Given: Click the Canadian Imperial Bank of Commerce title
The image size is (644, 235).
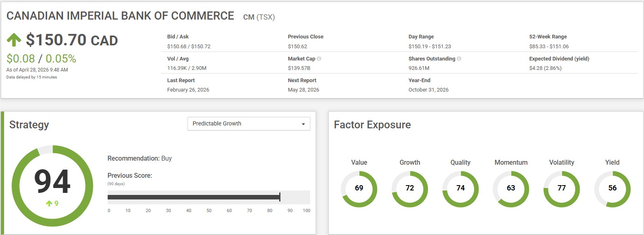Looking at the screenshot, I should 120,16.
